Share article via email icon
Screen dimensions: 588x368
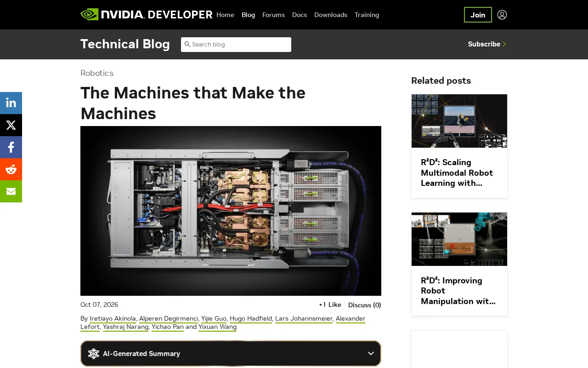(x=11, y=191)
